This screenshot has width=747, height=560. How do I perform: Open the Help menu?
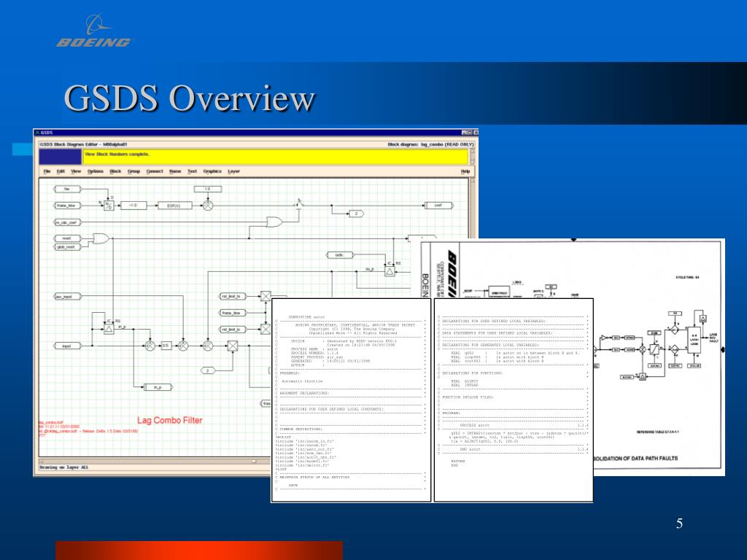[465, 171]
